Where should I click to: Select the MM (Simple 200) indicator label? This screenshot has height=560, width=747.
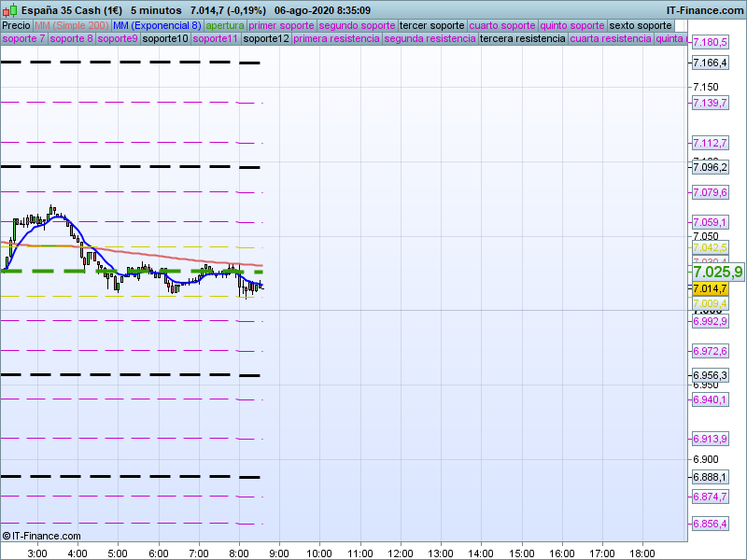(x=71, y=25)
